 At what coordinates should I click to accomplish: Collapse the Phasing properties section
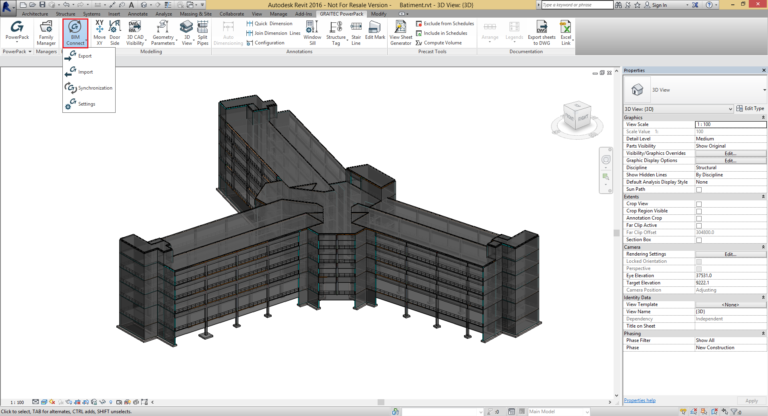pos(763,333)
